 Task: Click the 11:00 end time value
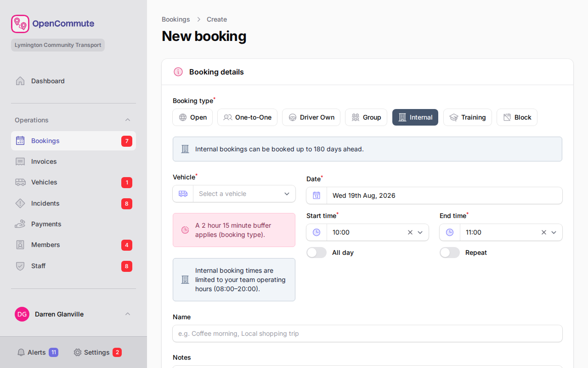pyautogui.click(x=474, y=232)
